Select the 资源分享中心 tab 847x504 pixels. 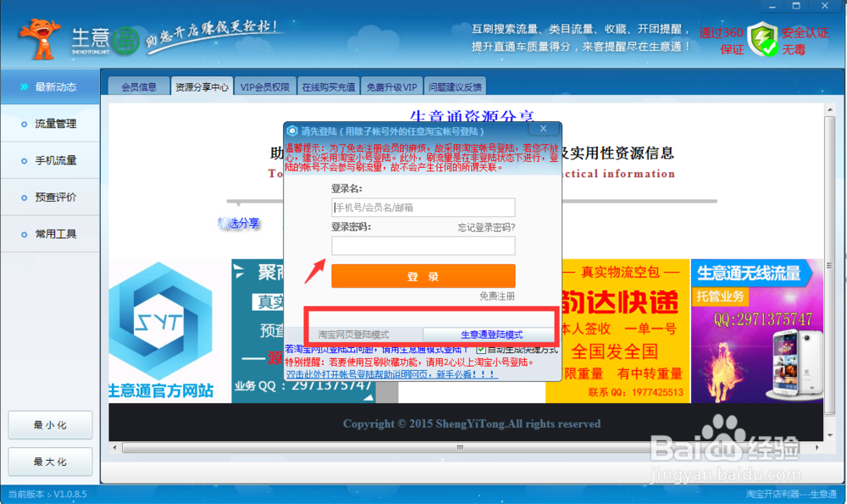(201, 85)
